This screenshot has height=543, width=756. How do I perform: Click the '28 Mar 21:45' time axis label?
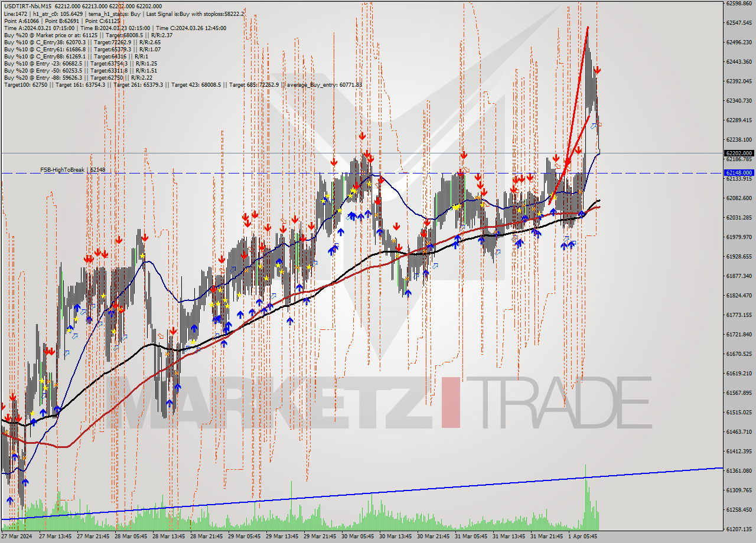[206, 537]
